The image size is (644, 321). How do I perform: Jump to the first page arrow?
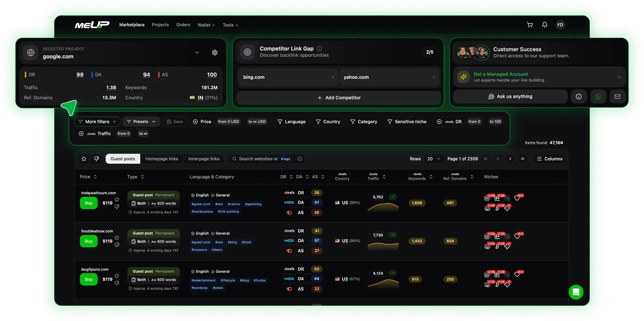(x=486, y=159)
